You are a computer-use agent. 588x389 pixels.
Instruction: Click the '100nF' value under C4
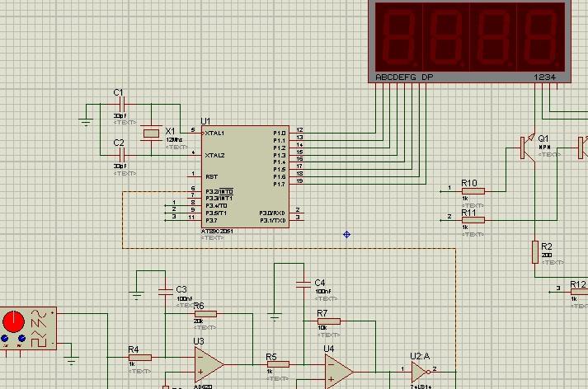tap(323, 291)
